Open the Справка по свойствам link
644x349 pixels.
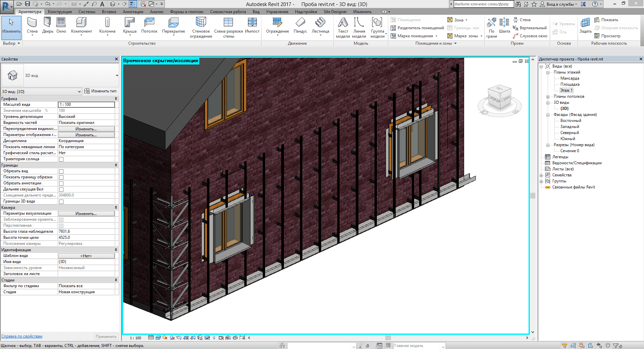(22, 336)
